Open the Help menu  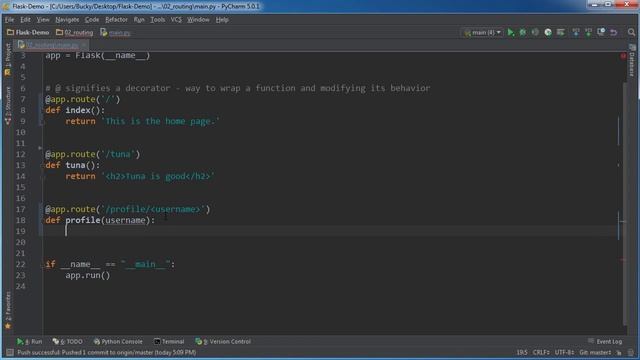[x=222, y=20]
